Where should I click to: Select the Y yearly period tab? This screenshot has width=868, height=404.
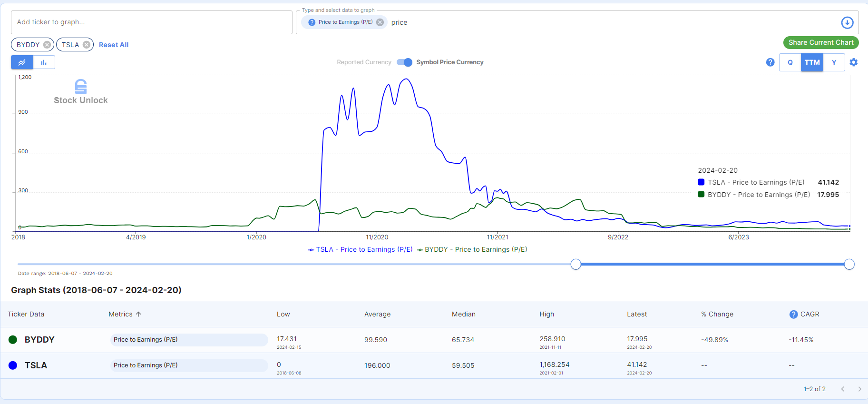point(834,62)
